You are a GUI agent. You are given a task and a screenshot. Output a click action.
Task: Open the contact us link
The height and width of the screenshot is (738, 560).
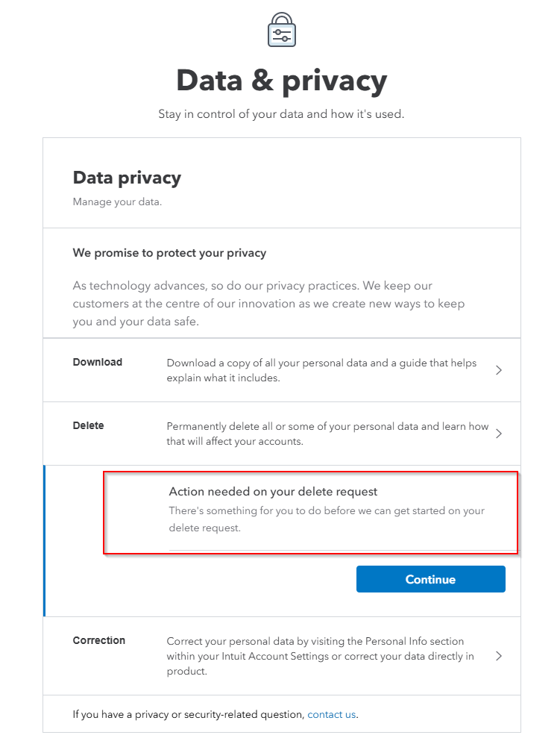(331, 714)
